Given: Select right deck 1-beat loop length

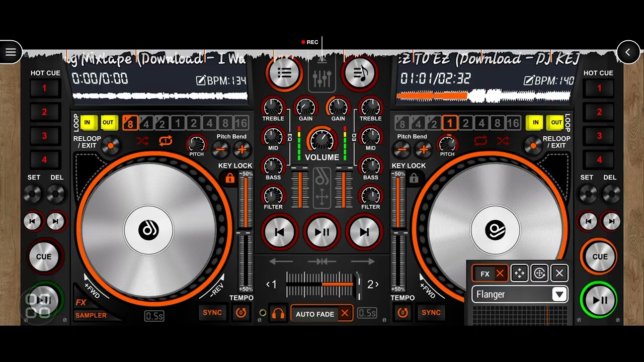Looking at the screenshot, I should (450, 123).
